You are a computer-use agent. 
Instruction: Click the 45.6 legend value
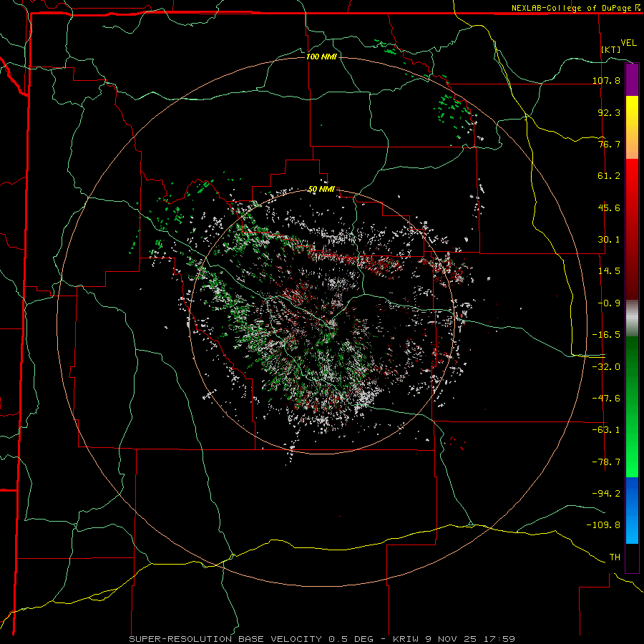(609, 208)
